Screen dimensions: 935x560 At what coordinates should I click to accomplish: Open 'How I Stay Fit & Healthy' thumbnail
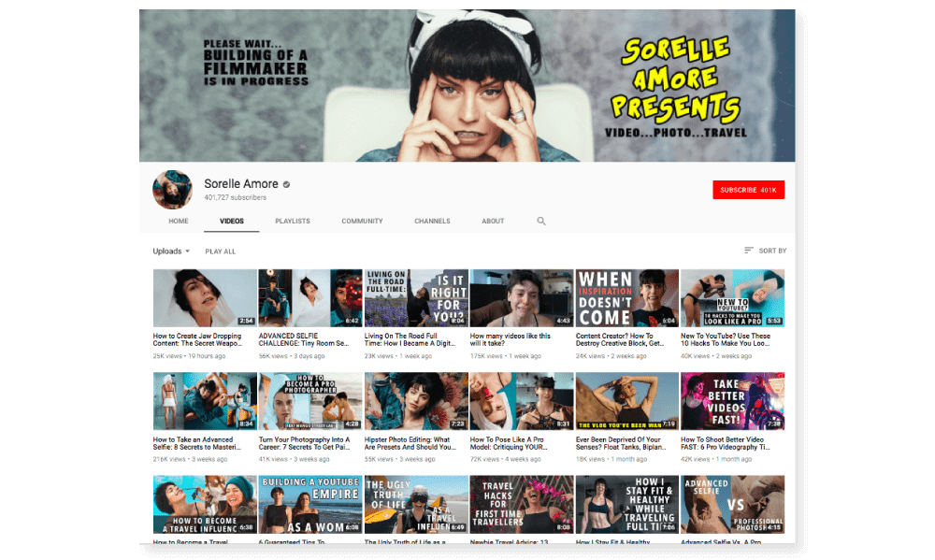pos(626,505)
